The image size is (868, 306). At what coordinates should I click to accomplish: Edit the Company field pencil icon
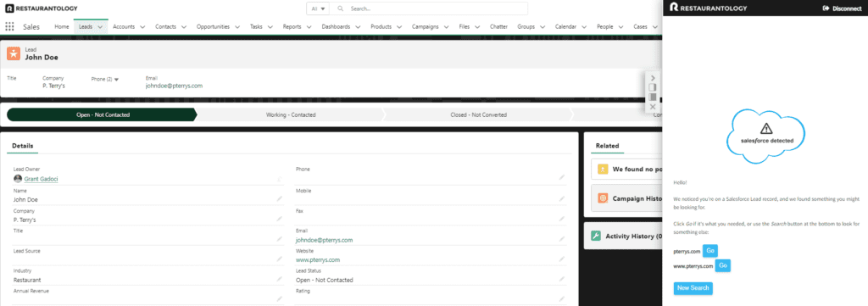(x=280, y=220)
